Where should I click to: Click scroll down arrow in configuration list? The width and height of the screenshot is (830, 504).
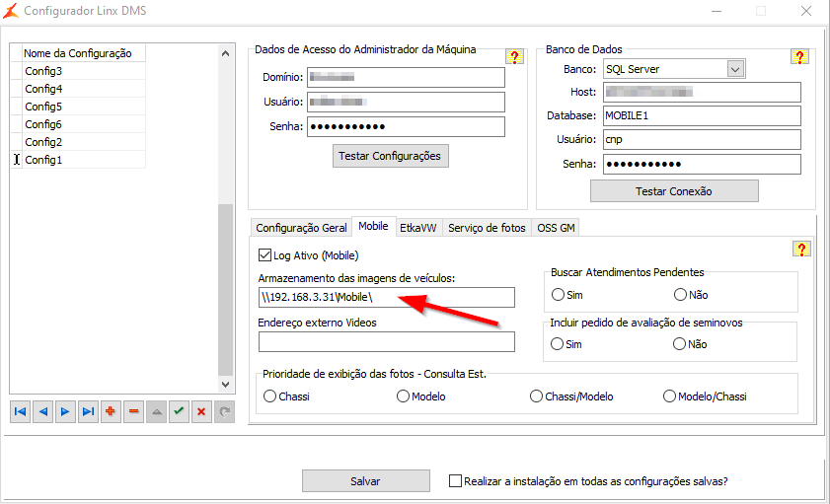coord(225,385)
